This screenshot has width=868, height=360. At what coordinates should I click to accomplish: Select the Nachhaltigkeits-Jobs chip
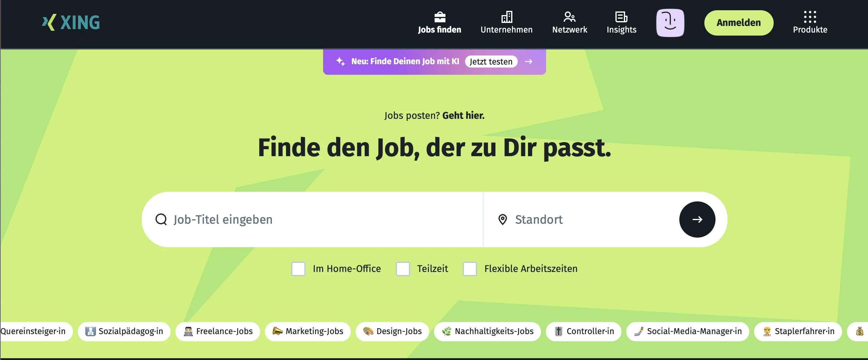click(x=487, y=331)
